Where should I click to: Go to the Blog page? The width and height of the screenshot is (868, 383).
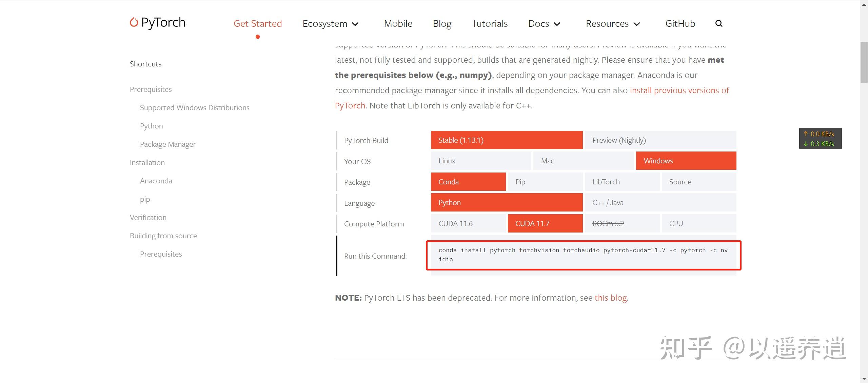442,24
